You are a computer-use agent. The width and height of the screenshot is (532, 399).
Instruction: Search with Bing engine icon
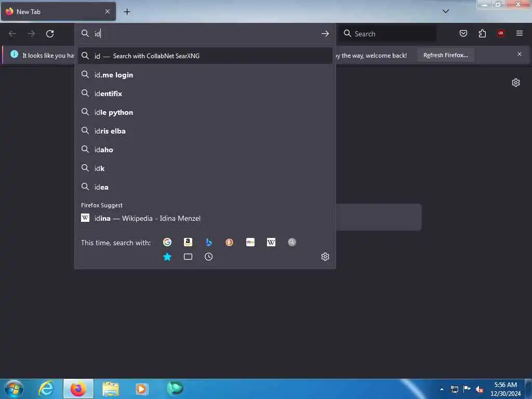[x=209, y=242]
